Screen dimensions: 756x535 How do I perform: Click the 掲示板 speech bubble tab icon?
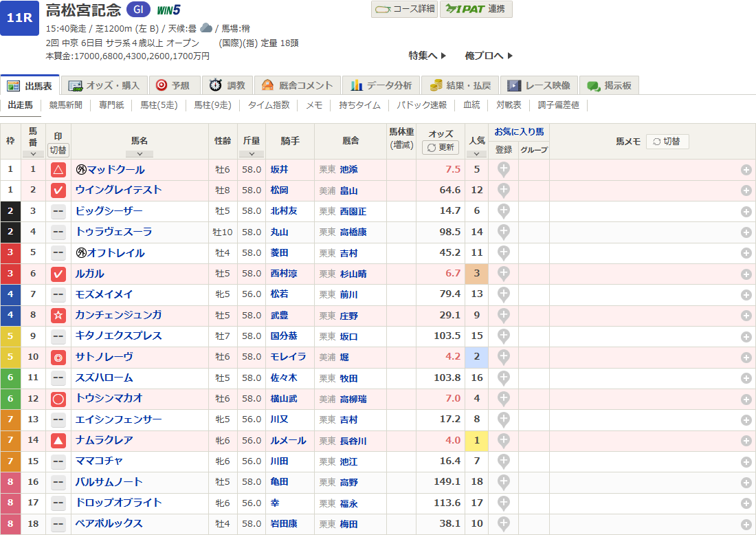click(594, 86)
